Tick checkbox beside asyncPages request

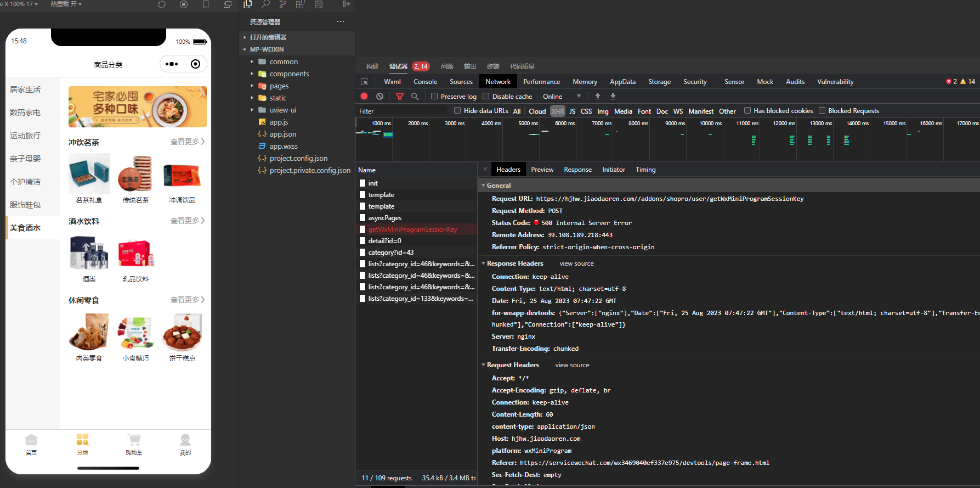click(362, 218)
